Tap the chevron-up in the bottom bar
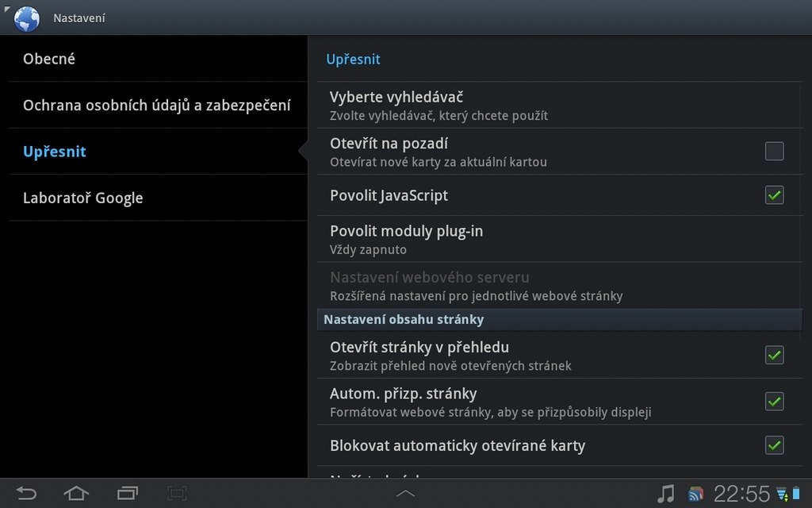 [x=405, y=493]
